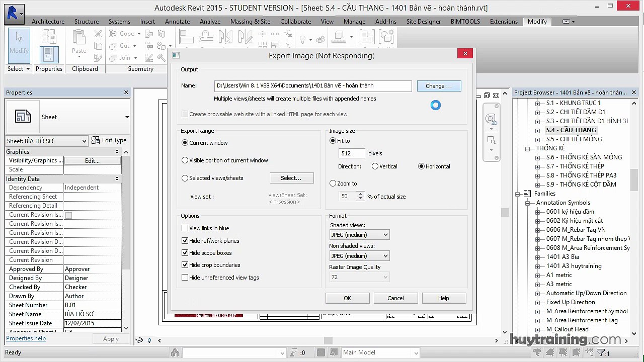
Task: Click the Select... views button
Action: tap(291, 178)
